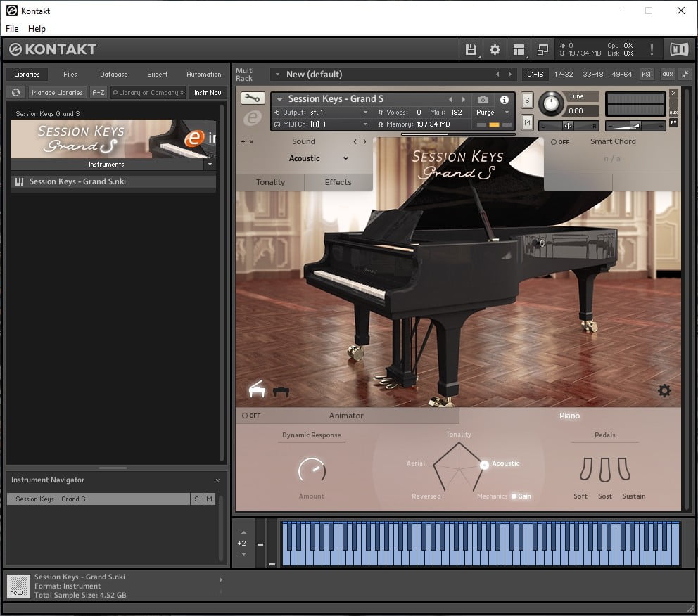Select the open-lid grand piano view icon
The image size is (698, 616).
258,389
